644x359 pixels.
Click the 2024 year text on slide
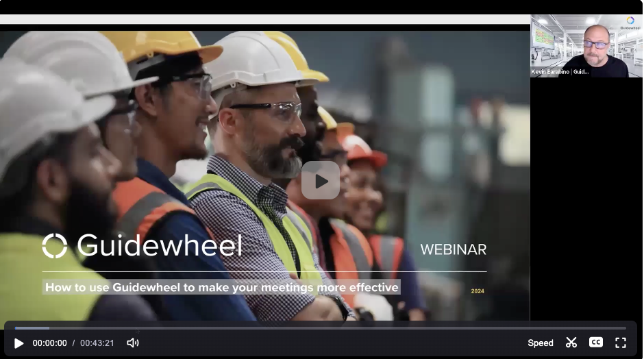pyautogui.click(x=478, y=291)
